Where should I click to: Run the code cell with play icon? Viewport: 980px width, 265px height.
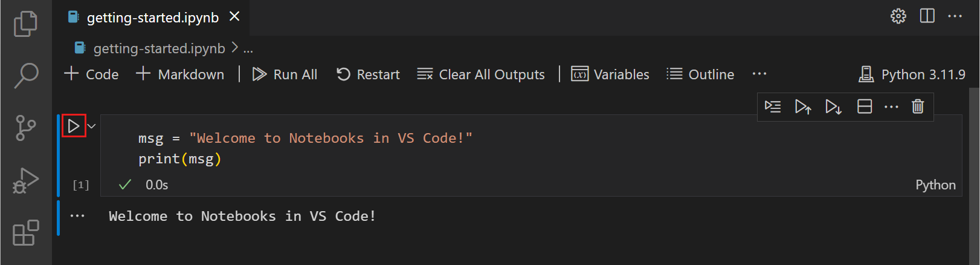74,126
